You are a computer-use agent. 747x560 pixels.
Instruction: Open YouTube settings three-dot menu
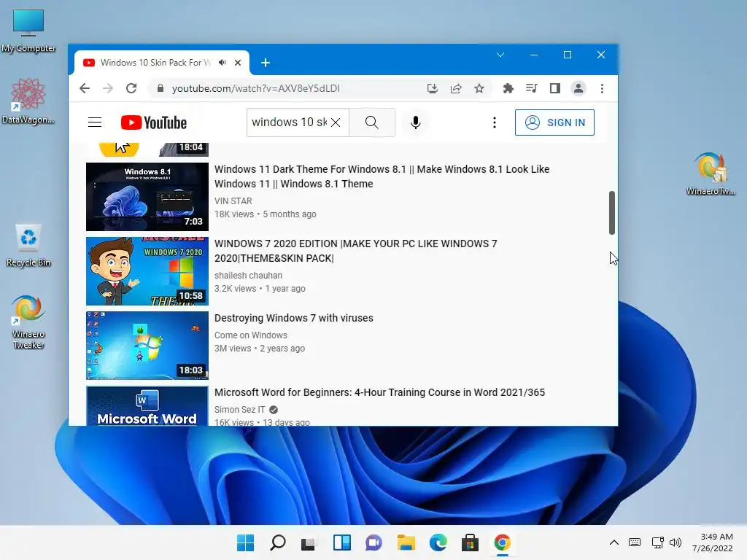pyautogui.click(x=495, y=122)
